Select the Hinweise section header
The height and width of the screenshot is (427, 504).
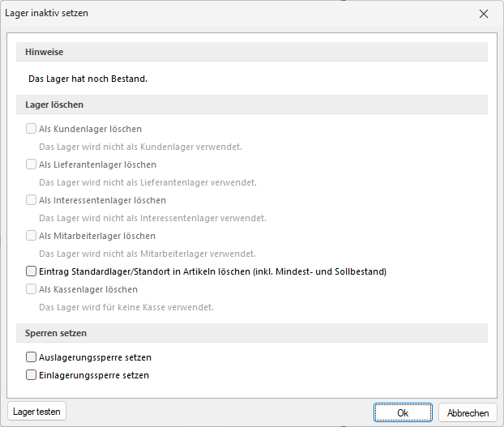coord(252,52)
